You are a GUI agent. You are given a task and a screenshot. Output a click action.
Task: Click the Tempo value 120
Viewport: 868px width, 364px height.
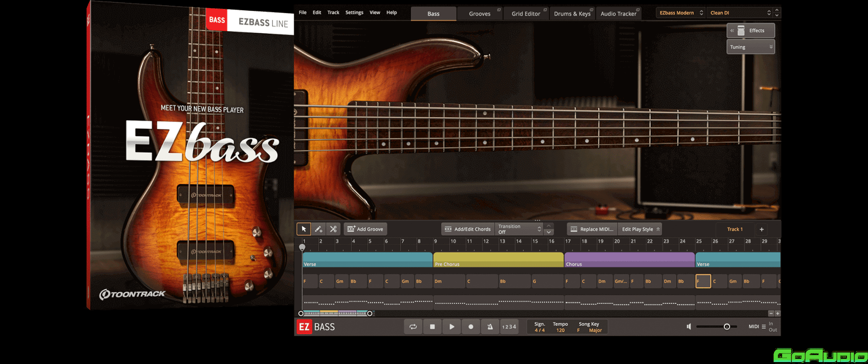(560, 330)
